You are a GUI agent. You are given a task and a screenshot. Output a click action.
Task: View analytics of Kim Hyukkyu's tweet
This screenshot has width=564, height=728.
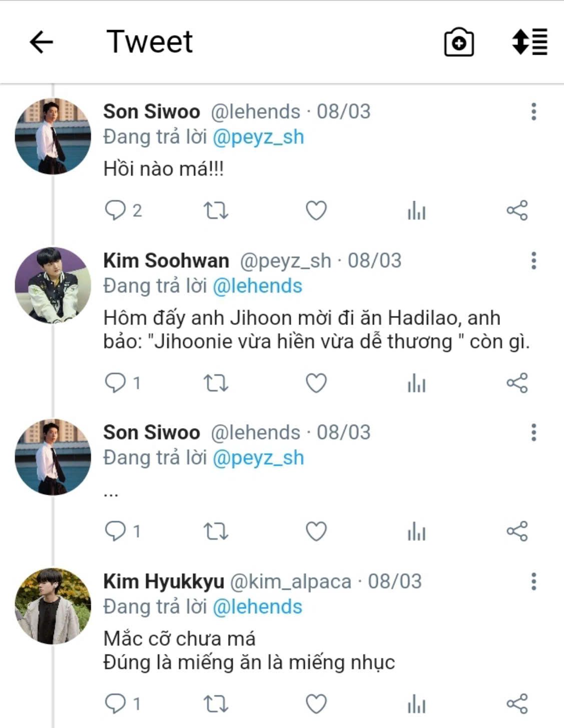coord(416,703)
